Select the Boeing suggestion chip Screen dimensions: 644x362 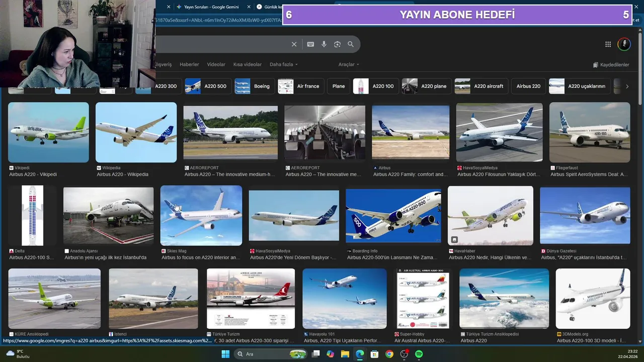pyautogui.click(x=254, y=86)
